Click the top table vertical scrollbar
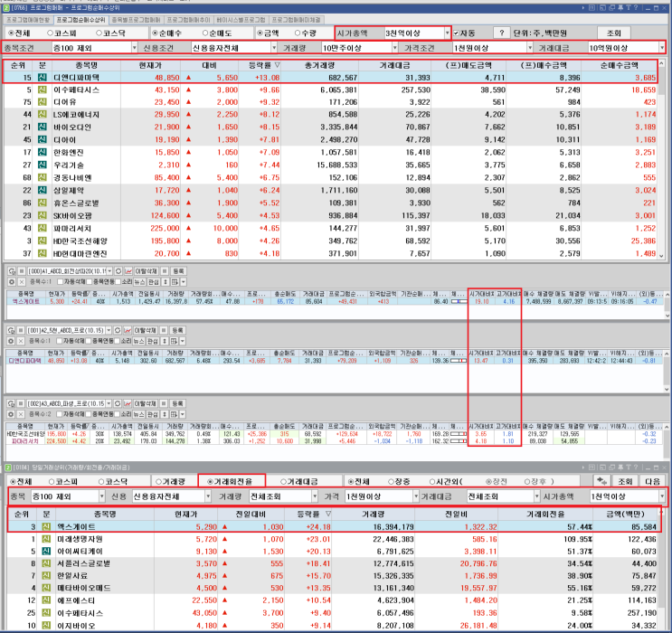The width and height of the screenshot is (672, 633). tap(661, 159)
